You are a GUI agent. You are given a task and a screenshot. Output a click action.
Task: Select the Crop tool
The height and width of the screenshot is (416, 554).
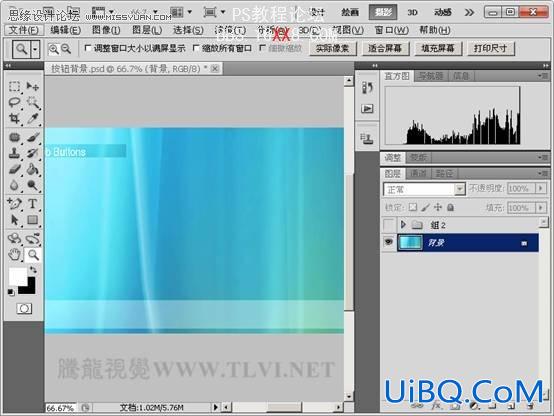click(x=14, y=118)
